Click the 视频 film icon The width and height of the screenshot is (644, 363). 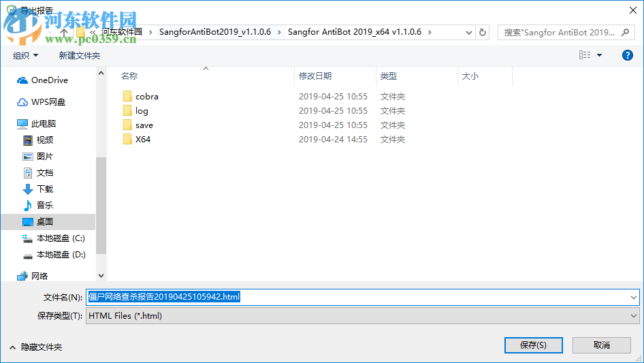click(x=27, y=140)
